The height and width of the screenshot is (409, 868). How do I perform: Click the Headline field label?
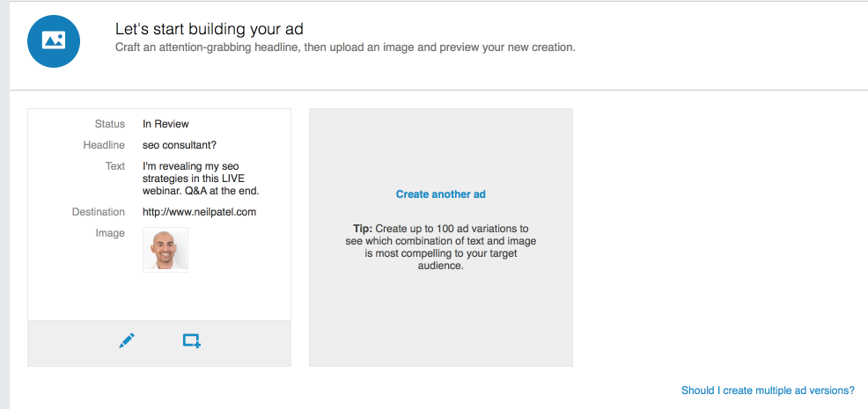tap(104, 145)
